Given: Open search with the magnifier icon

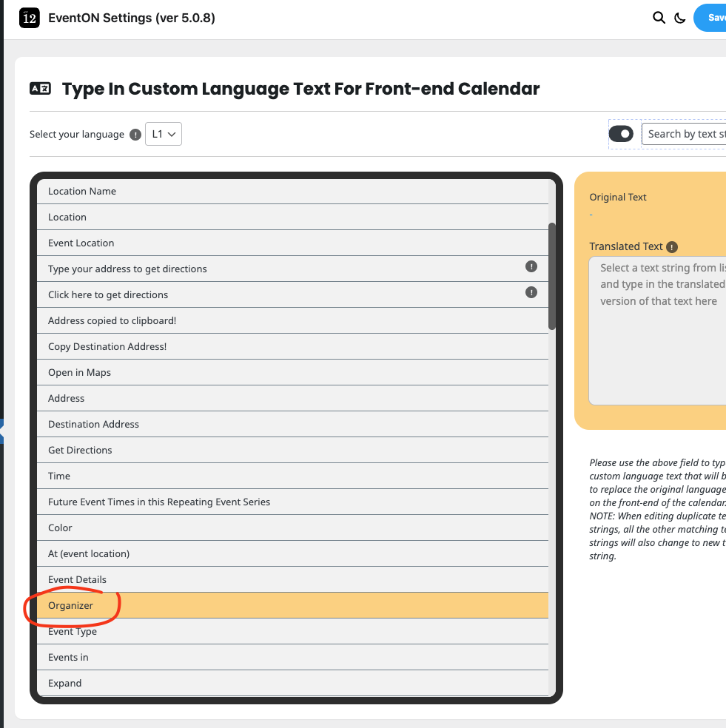Looking at the screenshot, I should tap(659, 18).
